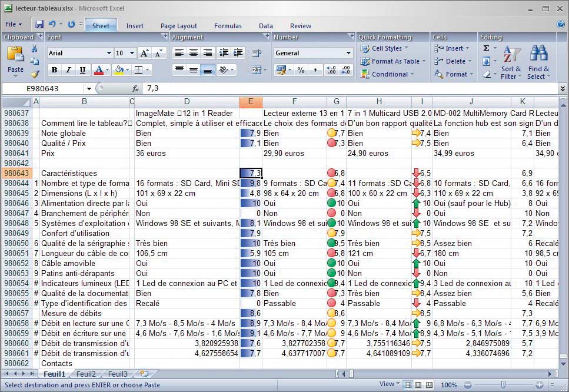This screenshot has height=392, width=569.
Task: Select the Format Painter brush icon
Action: (35, 74)
